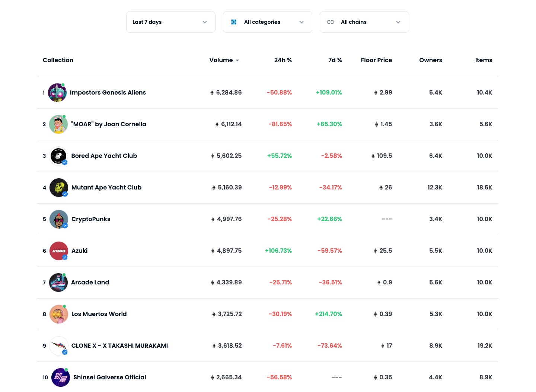Open Shinsei Galverse Official avatar
Screen dimensions: 536x392
(60, 377)
